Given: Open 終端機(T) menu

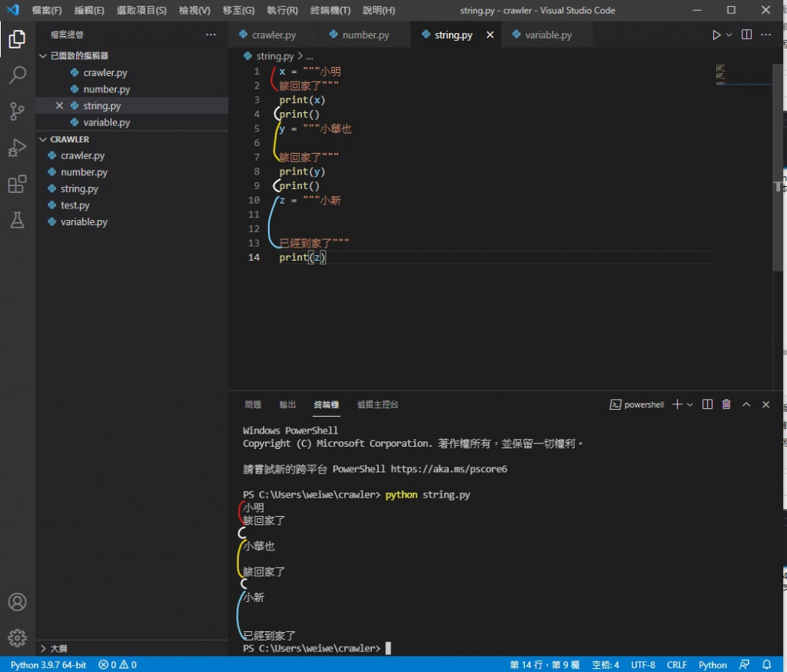Looking at the screenshot, I should [330, 10].
